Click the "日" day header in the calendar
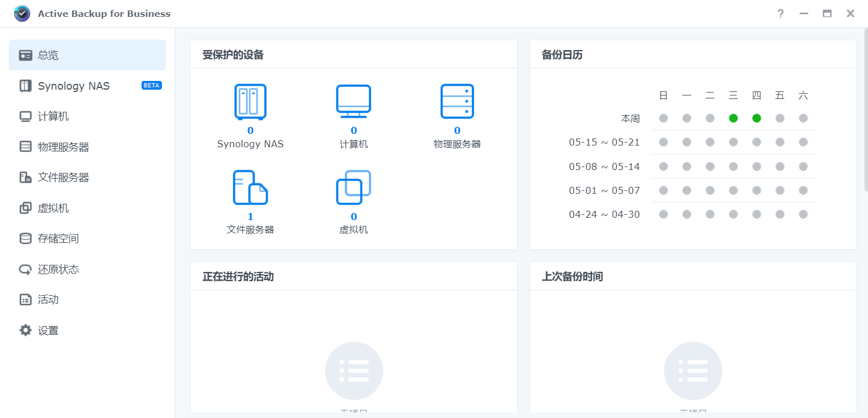Image resolution: width=868 pixels, height=418 pixels. point(664,95)
